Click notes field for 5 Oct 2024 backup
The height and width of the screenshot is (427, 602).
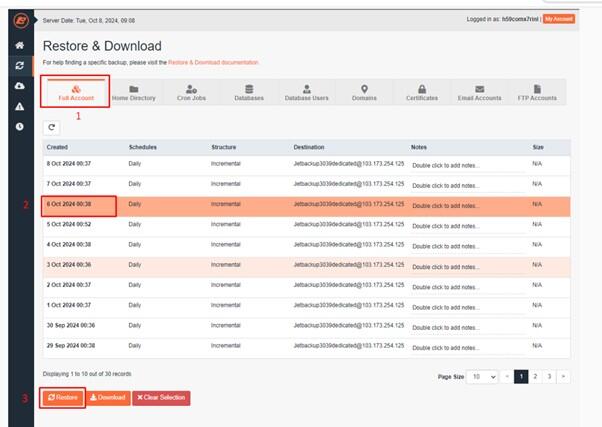pos(468,226)
